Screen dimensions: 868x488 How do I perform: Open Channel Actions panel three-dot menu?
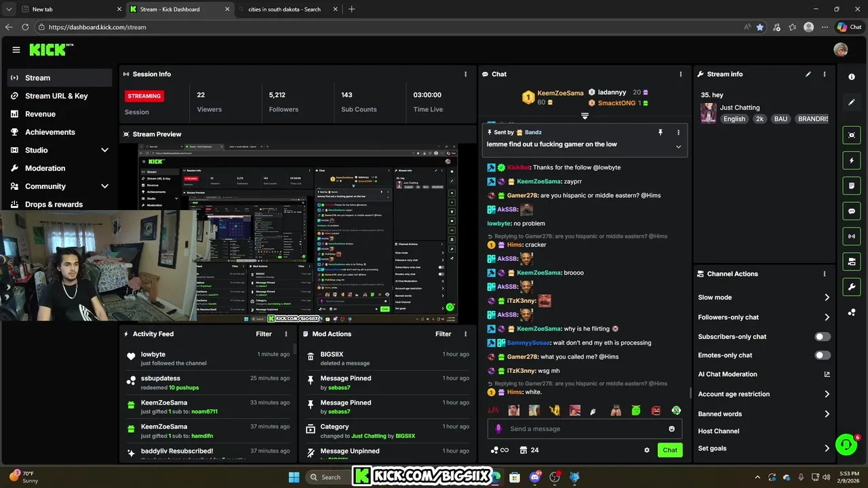coord(825,274)
